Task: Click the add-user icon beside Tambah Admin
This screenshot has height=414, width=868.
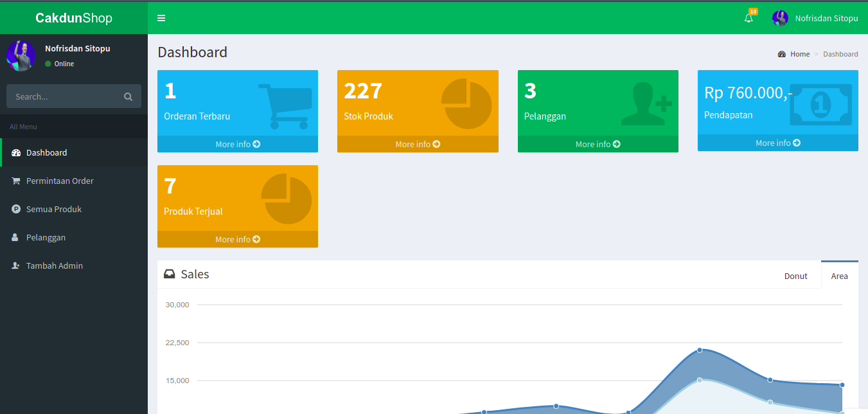Action: (16, 265)
